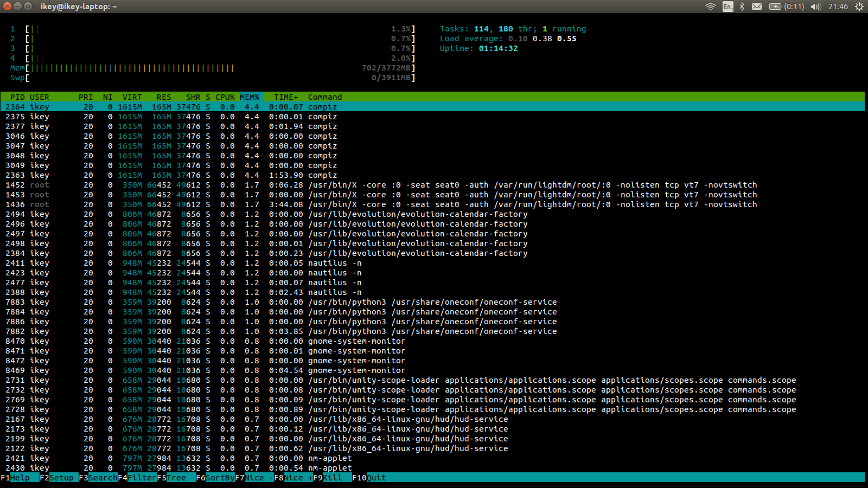Open the system gear session menu
Screen dimensions: 868x488
point(859,7)
